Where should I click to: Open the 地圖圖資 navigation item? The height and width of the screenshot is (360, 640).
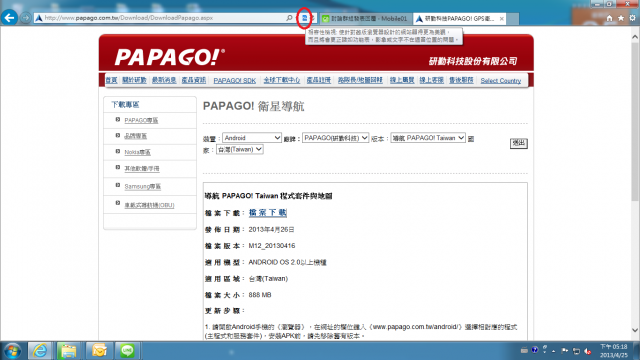tap(360, 80)
